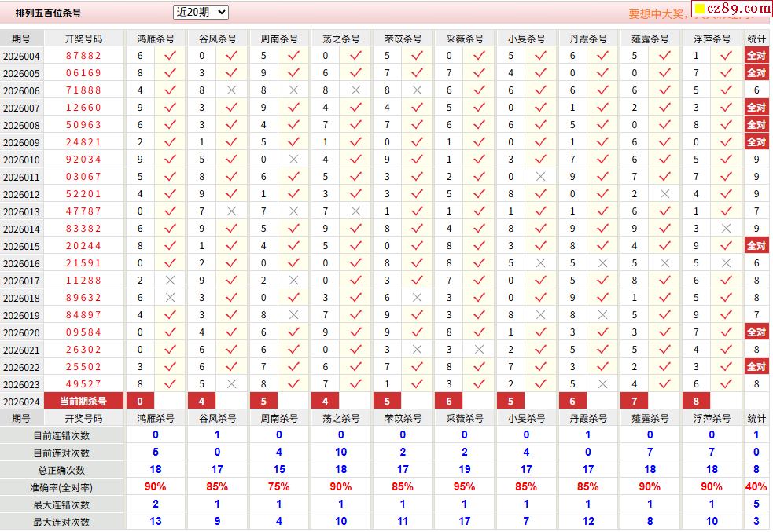Select winning number 49527
The width and height of the screenshot is (773, 532).
(x=84, y=383)
